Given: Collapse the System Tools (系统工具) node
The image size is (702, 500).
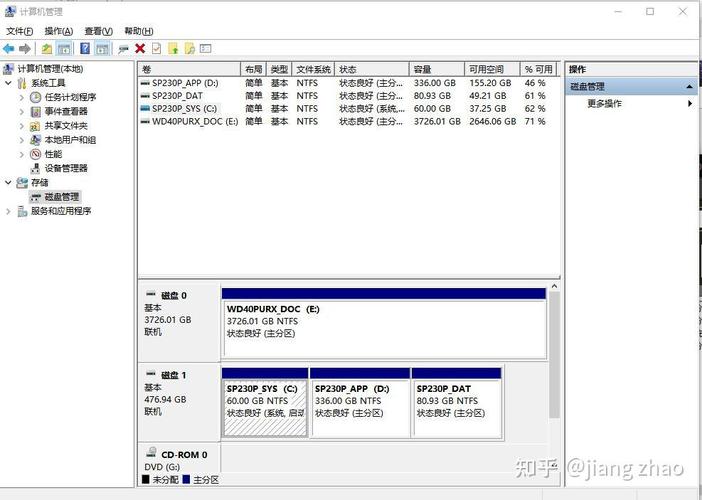Looking at the screenshot, I should [x=9, y=83].
